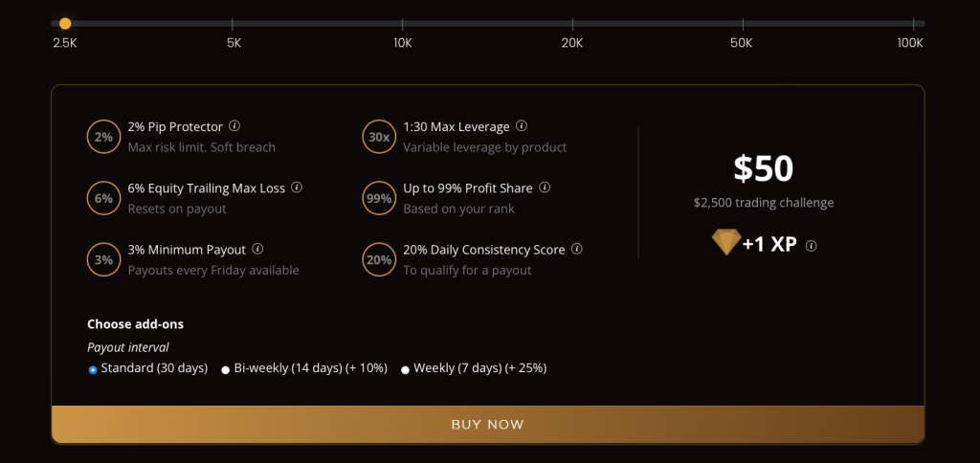Screen dimensions: 980x463
Task: Choose Bi-weekly (14 days) payout option
Action: pyautogui.click(x=226, y=369)
